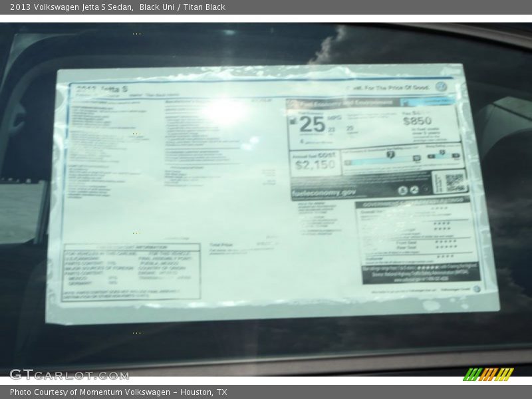Viewport: 532px width, 399px height.
Task: Click the QR code on fuel label
Action: [x=454, y=182]
